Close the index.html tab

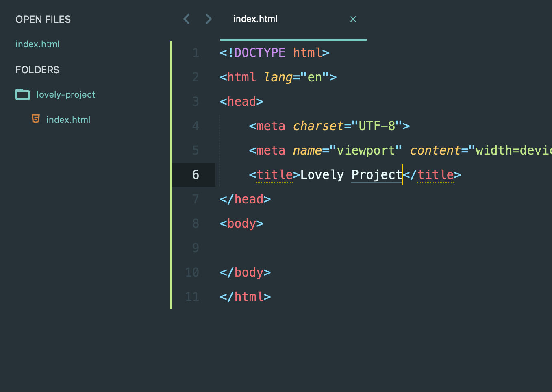pyautogui.click(x=353, y=19)
